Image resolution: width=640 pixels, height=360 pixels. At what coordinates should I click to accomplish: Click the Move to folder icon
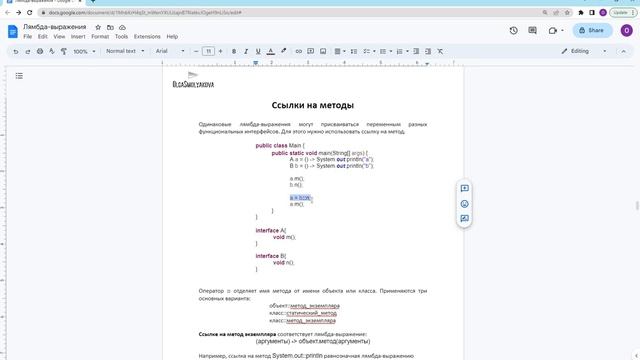(x=110, y=27)
